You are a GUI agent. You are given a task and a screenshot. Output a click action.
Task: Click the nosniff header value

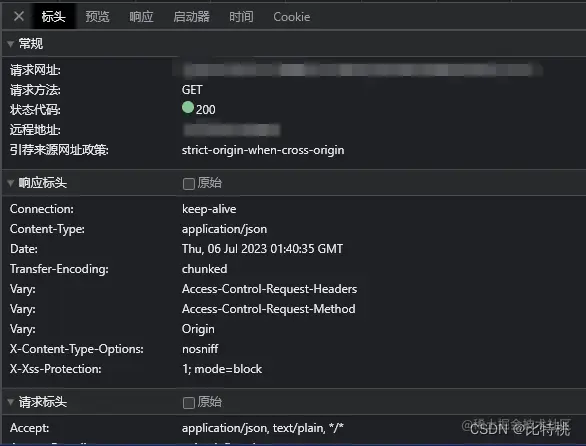tap(200, 349)
